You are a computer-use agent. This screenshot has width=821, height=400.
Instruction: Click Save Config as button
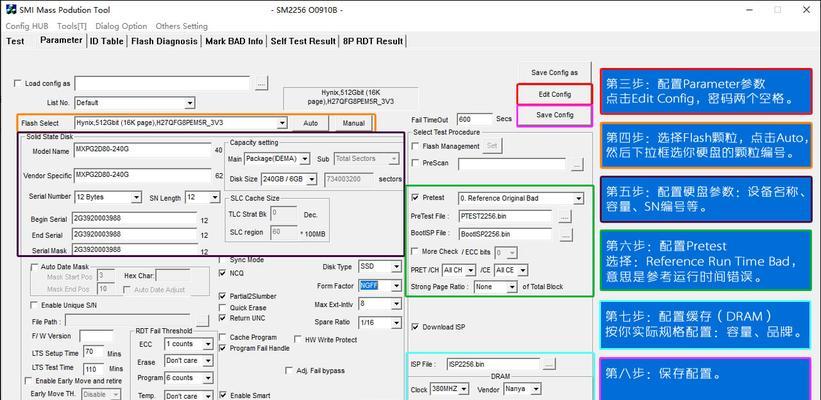(x=554, y=73)
